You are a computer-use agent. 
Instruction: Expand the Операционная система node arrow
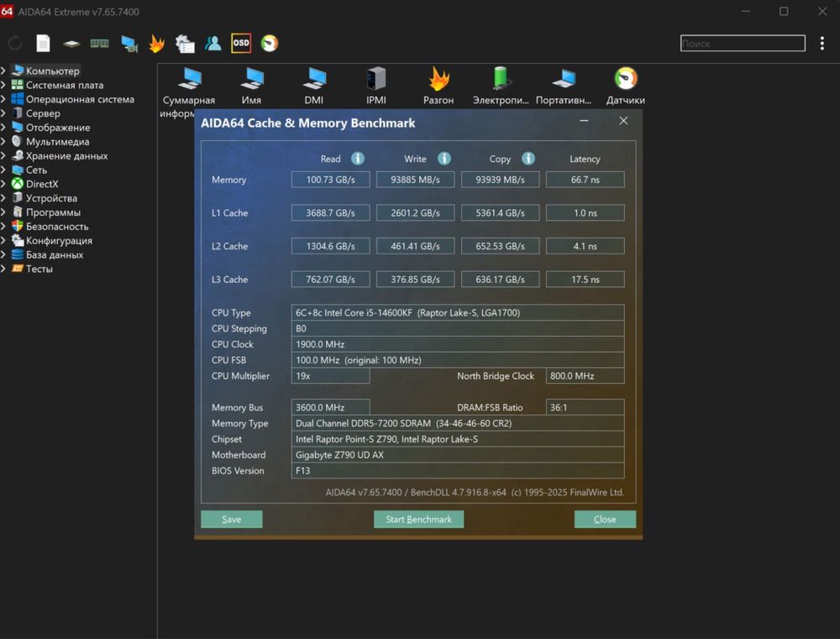click(x=3, y=99)
